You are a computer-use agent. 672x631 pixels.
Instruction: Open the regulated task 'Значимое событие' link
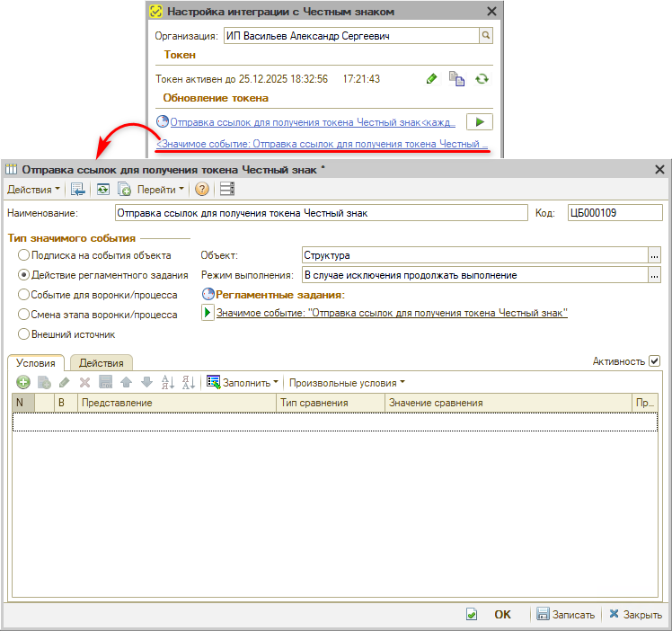click(392, 313)
